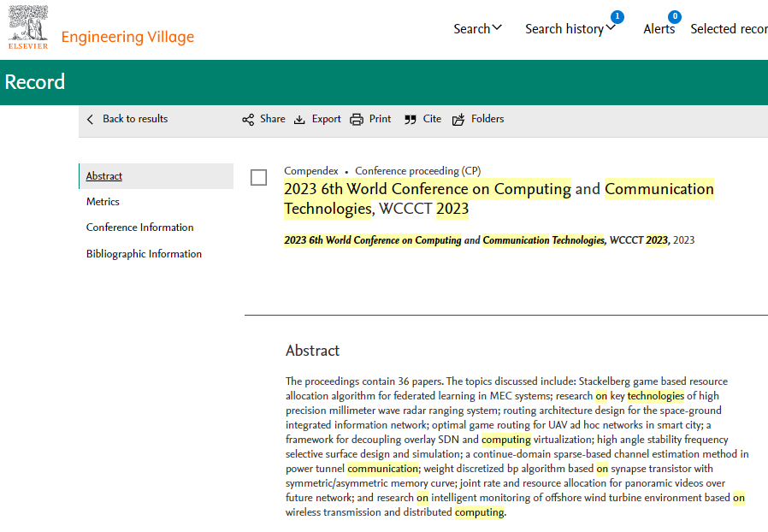Go to Bibliographic Information section

[144, 254]
